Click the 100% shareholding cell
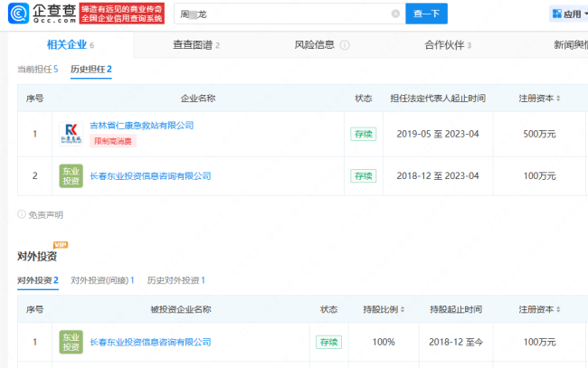Screen dimensions: 588x368 [384, 342]
